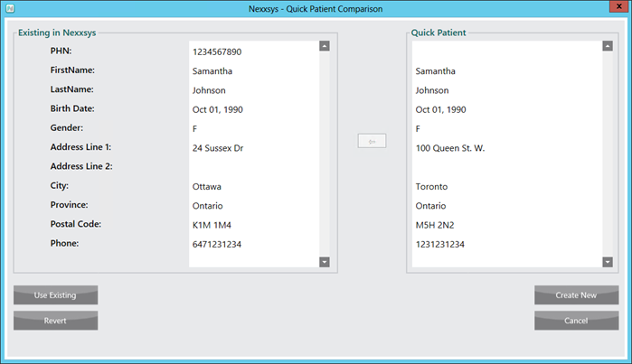Select Quick Patient last name Johnson

pos(432,90)
